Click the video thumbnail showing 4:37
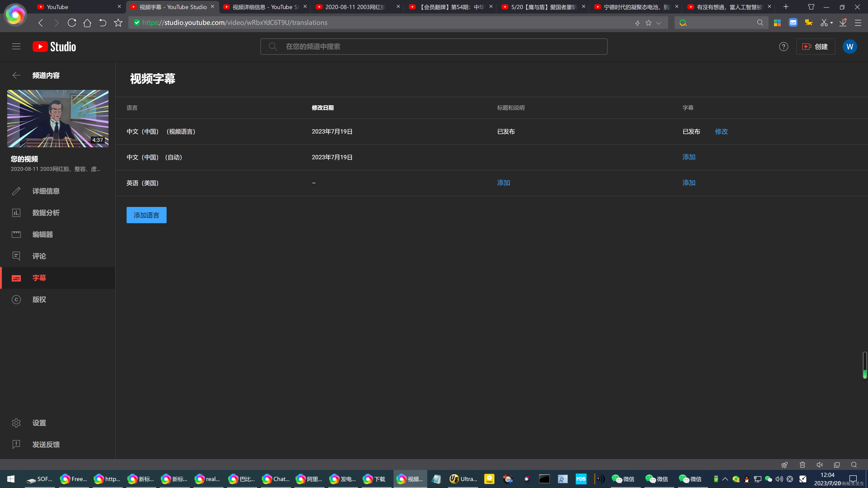868x488 pixels. coord(58,119)
